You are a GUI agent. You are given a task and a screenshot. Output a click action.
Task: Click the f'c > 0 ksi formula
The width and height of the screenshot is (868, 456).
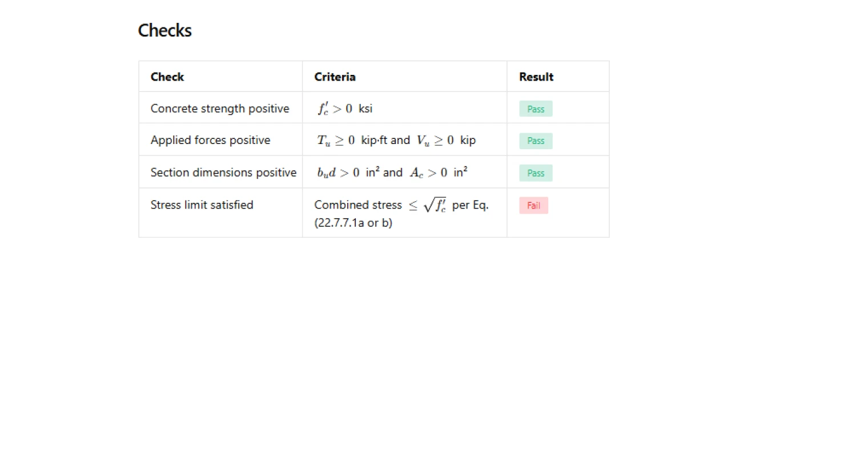(345, 109)
